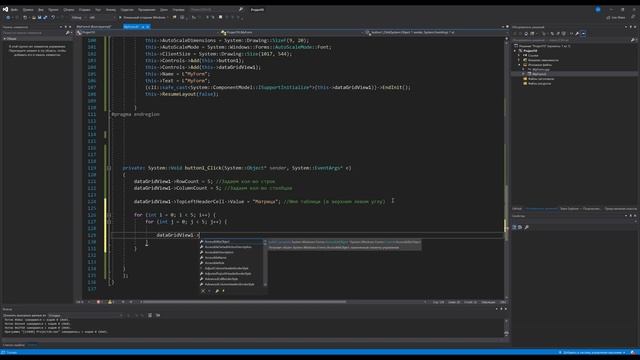Click Solution Explorer search options icon
640x360 pixels.
coord(633,40)
